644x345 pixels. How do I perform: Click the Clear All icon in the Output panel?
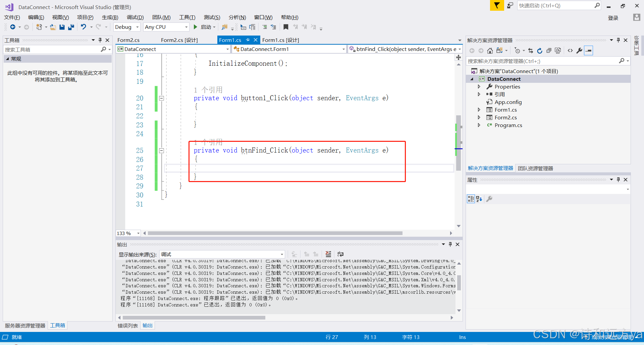pos(328,254)
